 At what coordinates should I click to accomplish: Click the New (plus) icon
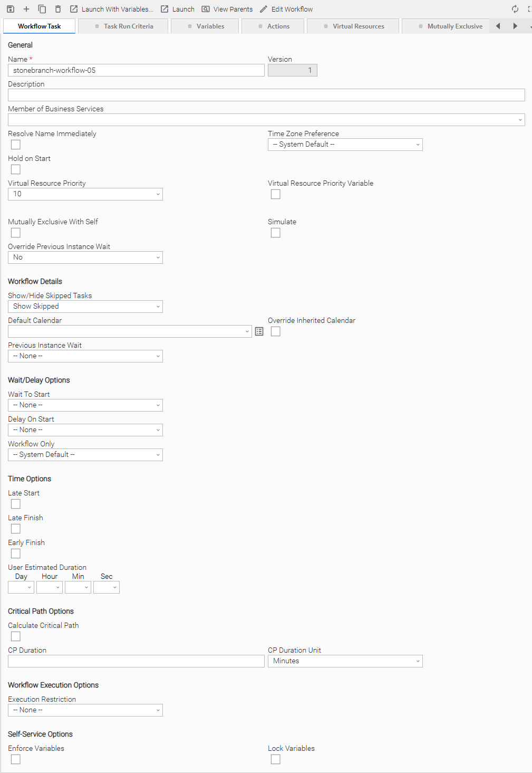coord(26,9)
